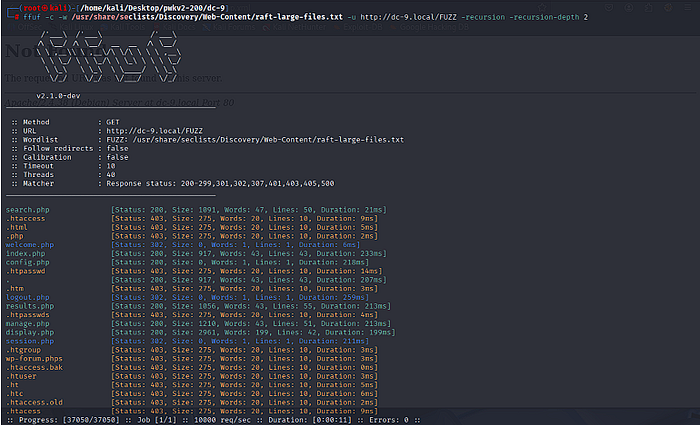Click the 'ffuf' command word
The image size is (700, 425).
(32, 17)
